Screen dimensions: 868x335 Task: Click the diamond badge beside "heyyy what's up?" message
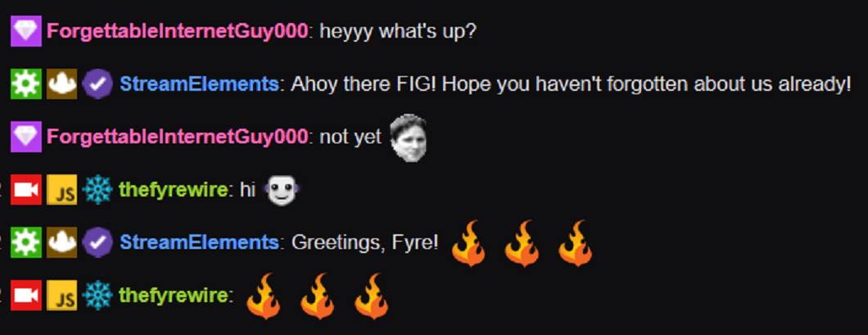click(x=26, y=31)
